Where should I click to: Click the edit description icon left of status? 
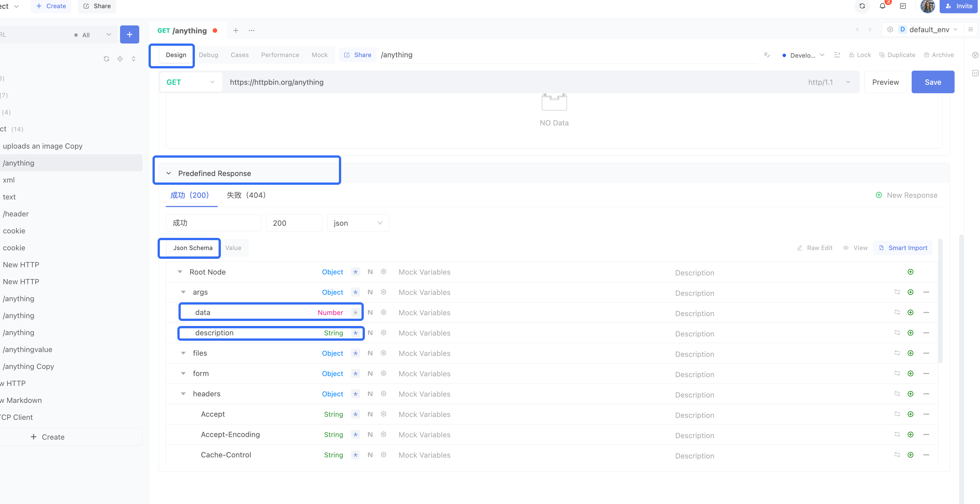pos(767,55)
